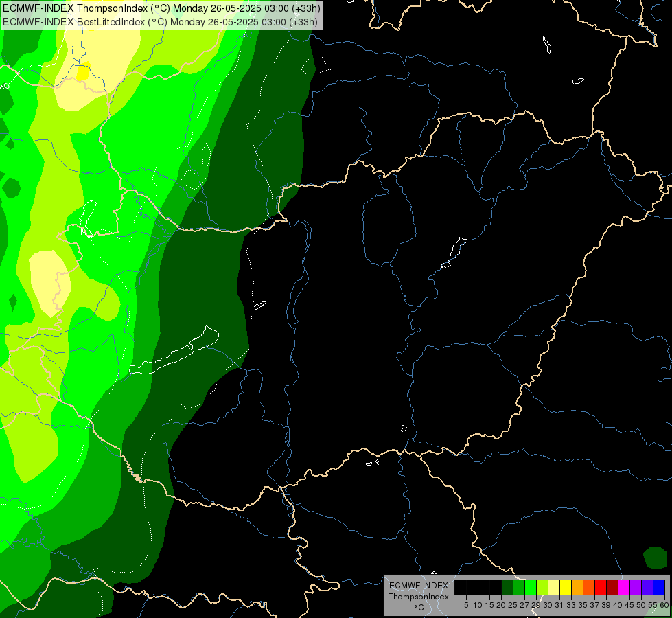
Task: Click the legend tick value 5
Action: (x=466, y=605)
